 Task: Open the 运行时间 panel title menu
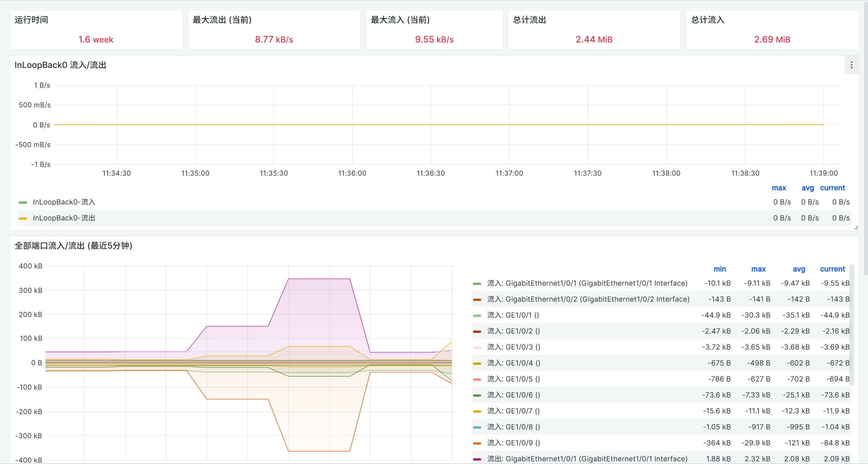click(31, 20)
